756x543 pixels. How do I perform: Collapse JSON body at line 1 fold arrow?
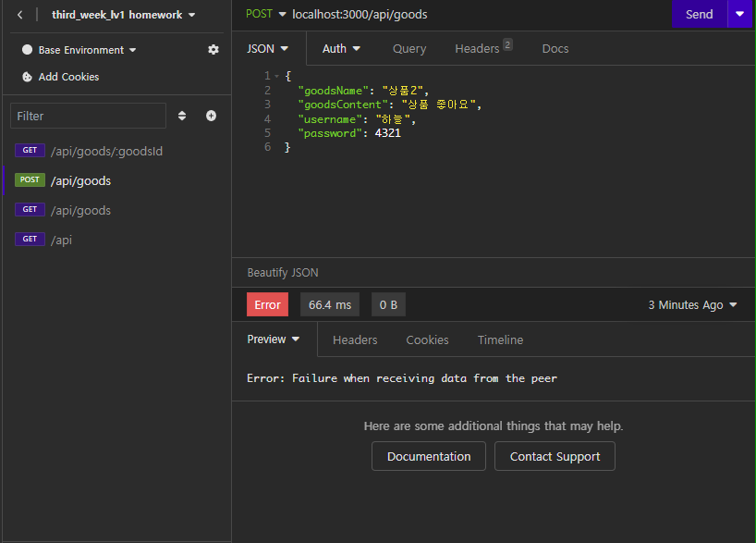coord(276,76)
